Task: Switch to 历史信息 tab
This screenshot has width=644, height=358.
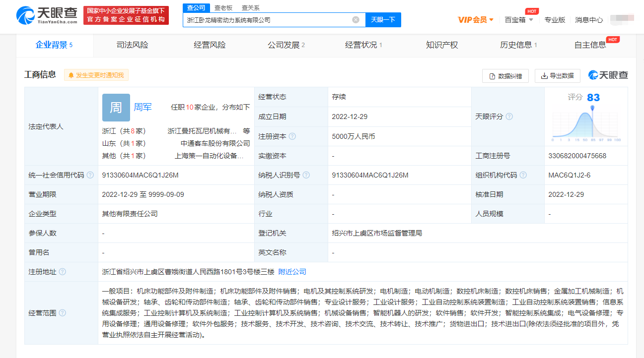Action: pyautogui.click(x=518, y=45)
